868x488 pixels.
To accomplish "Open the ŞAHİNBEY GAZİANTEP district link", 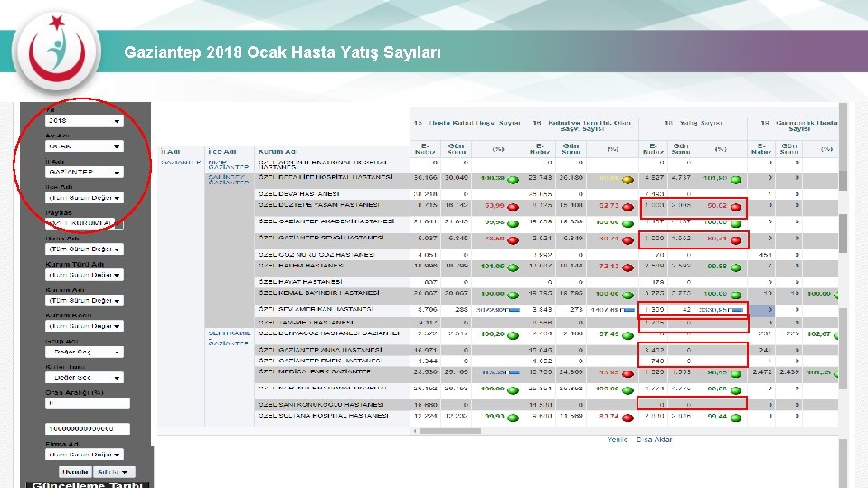I will 229,179.
